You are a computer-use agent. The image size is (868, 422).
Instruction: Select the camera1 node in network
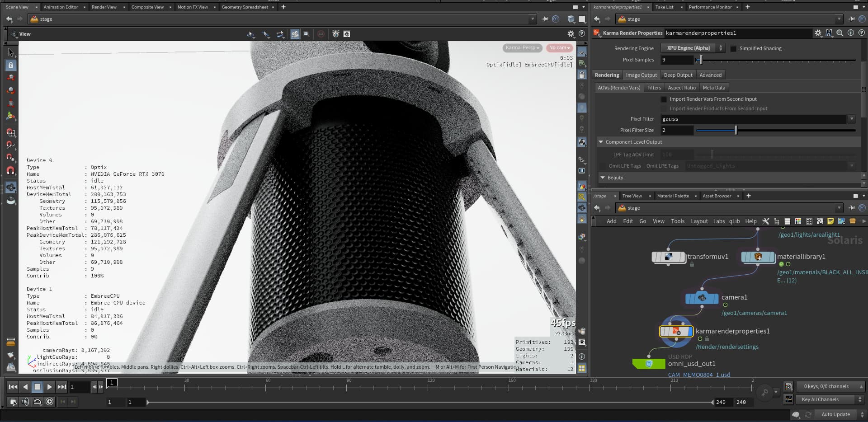702,298
